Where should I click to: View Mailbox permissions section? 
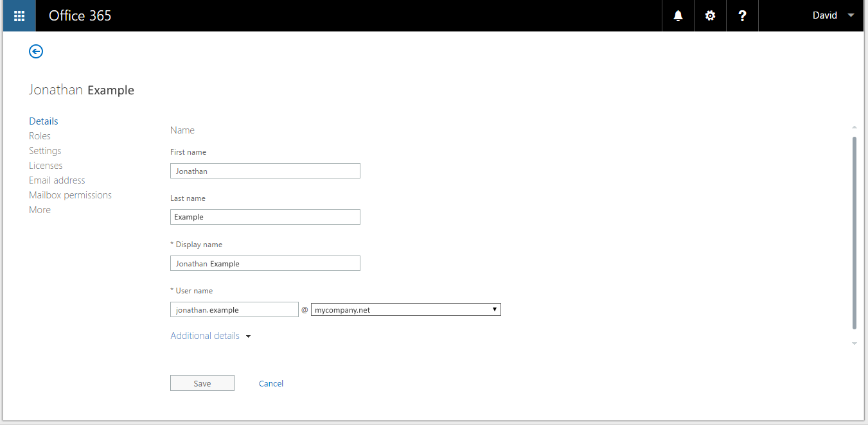click(x=70, y=195)
